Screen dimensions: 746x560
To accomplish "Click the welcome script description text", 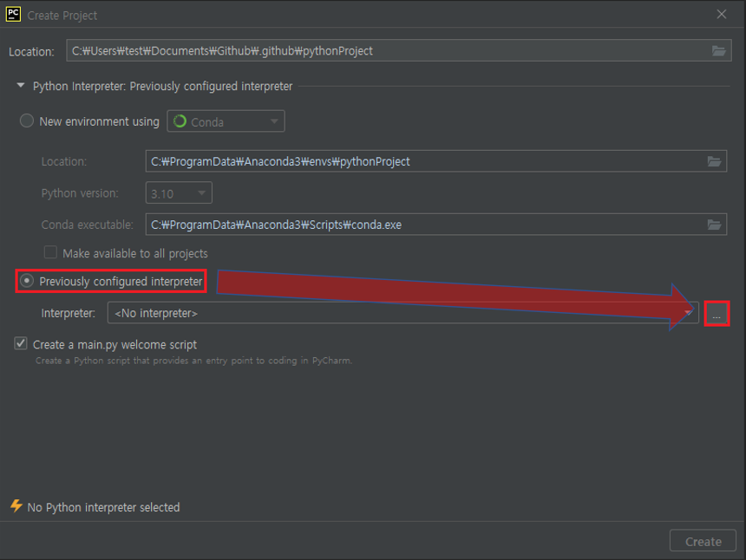I will coord(193,361).
